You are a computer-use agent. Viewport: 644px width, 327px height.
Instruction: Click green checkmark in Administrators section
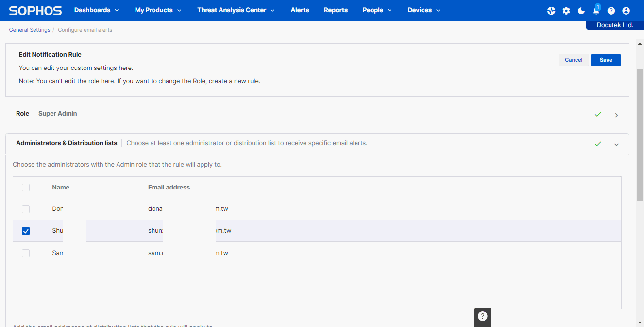coord(598,144)
